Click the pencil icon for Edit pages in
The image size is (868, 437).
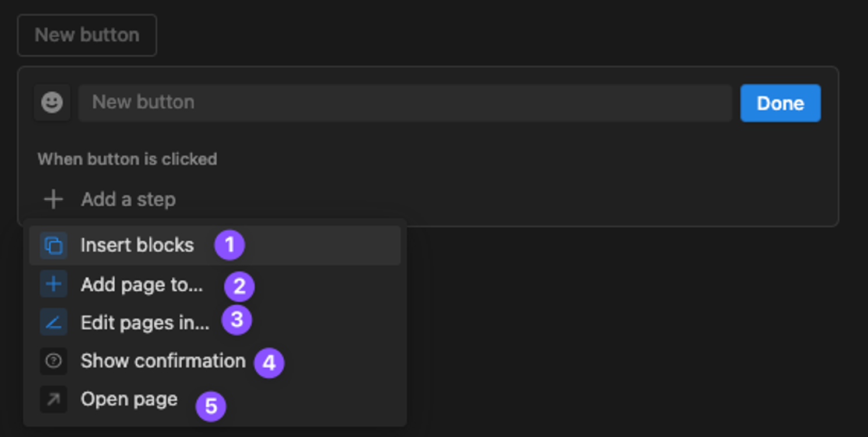tap(54, 322)
